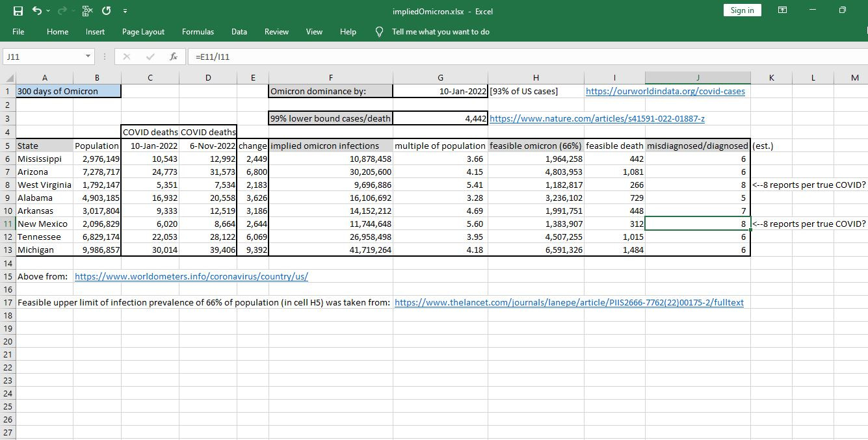
Task: Click the Insert Function fx icon
Action: pos(173,57)
